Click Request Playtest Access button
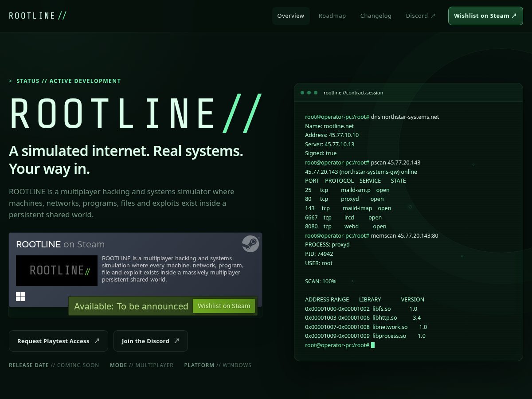532x399 pixels. pos(59,341)
